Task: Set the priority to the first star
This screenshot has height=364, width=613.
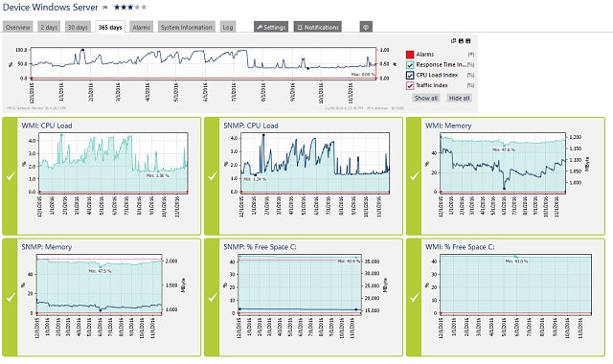Action: 117,7
